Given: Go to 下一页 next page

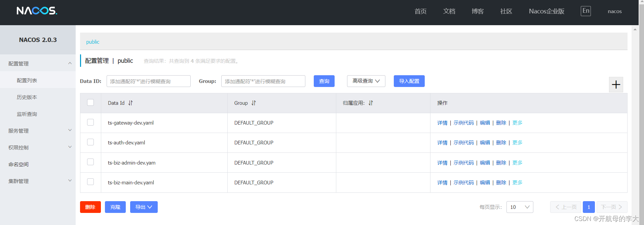Looking at the screenshot, I should (x=612, y=207).
